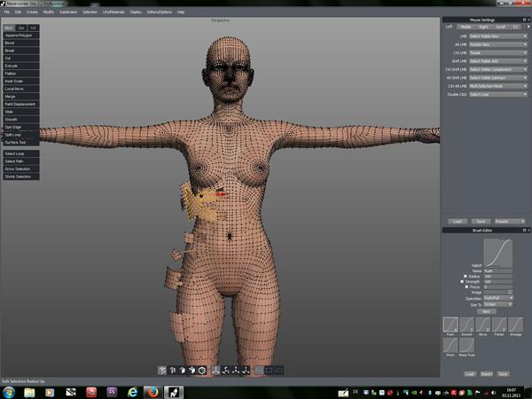The width and height of the screenshot is (532, 399).
Task: Open the Alt Shift LMB dropdown
Action: tap(498, 78)
